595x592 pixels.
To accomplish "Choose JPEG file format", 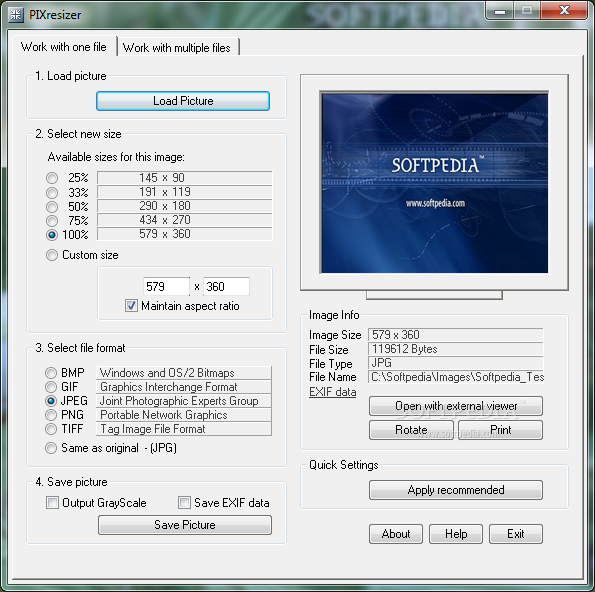I will point(51,401).
